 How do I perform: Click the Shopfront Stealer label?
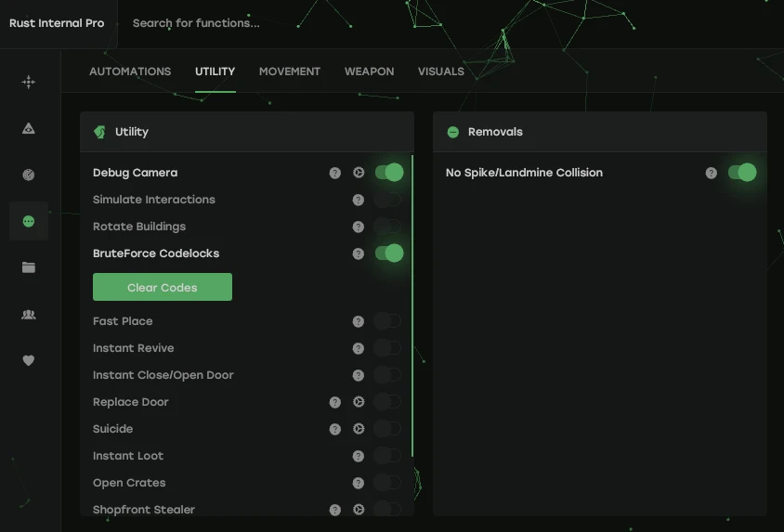click(x=144, y=510)
